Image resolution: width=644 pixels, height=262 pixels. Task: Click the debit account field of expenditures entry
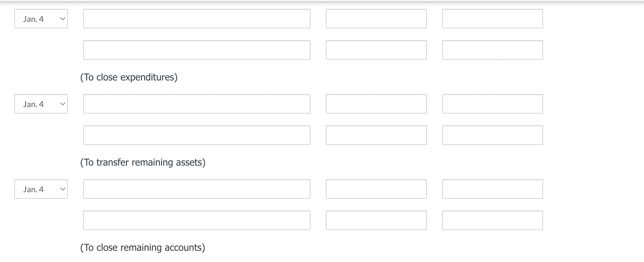pos(196,19)
